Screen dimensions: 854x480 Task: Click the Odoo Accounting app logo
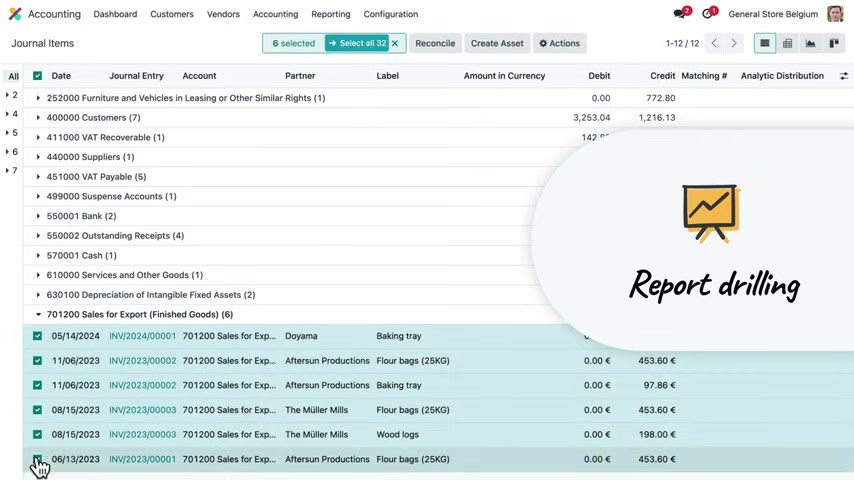tap(15, 14)
